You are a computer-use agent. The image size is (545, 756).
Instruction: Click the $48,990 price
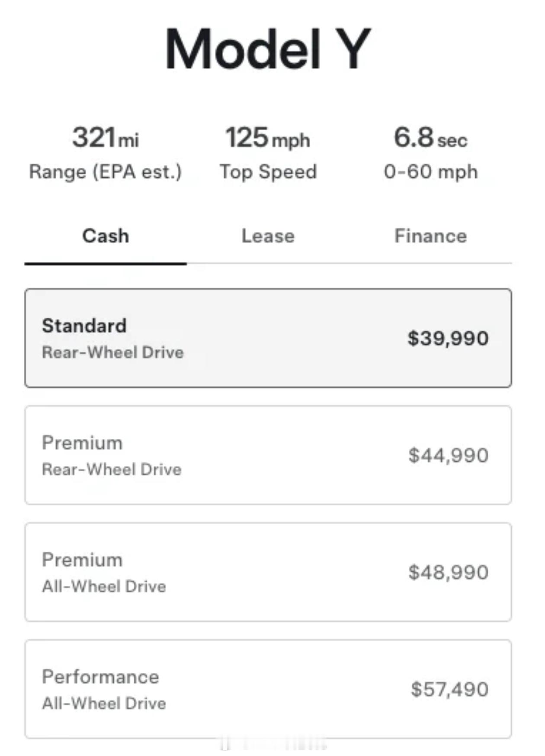tap(448, 572)
